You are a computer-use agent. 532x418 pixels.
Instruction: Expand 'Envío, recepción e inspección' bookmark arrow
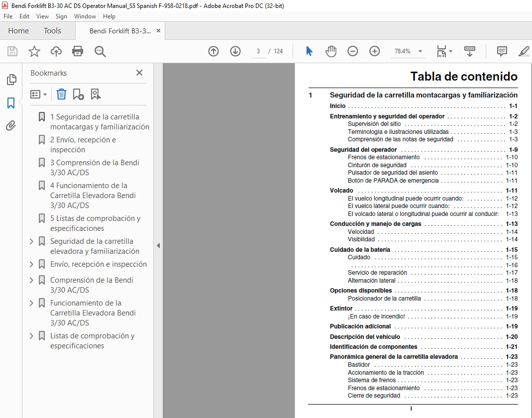click(x=31, y=264)
